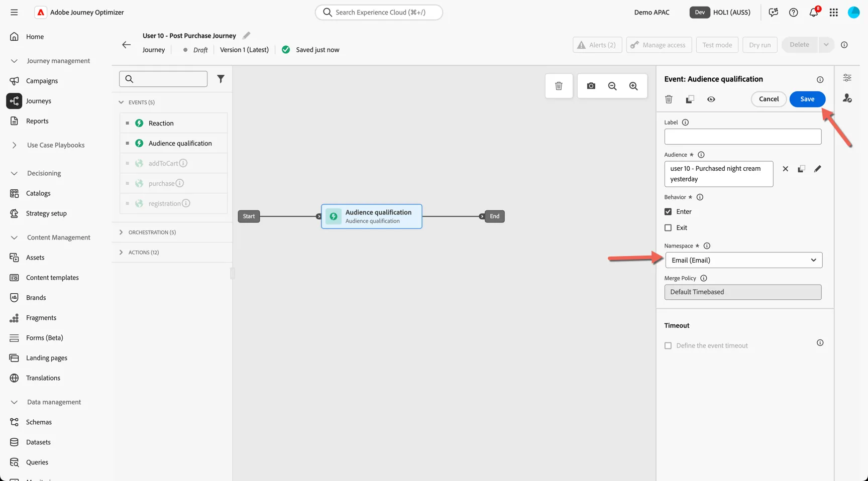Select the Audience qualification node on canvas

(372, 216)
